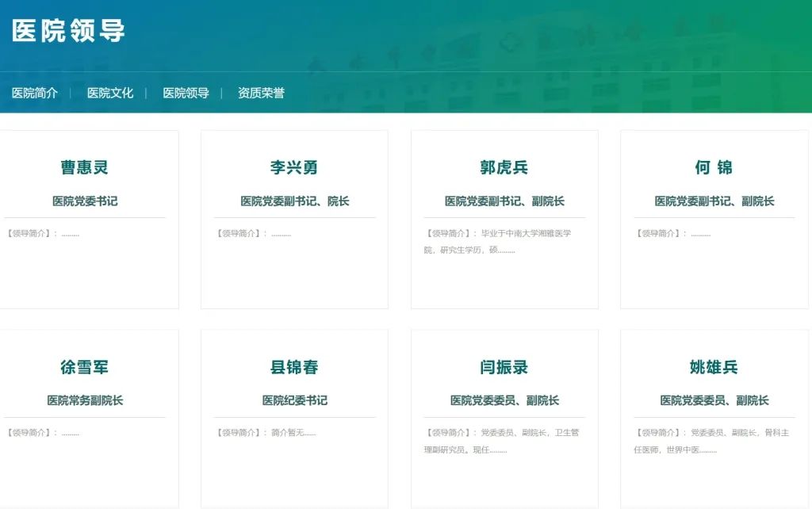Click the 医院领导 page heading
This screenshot has height=509, width=812.
[x=68, y=31]
